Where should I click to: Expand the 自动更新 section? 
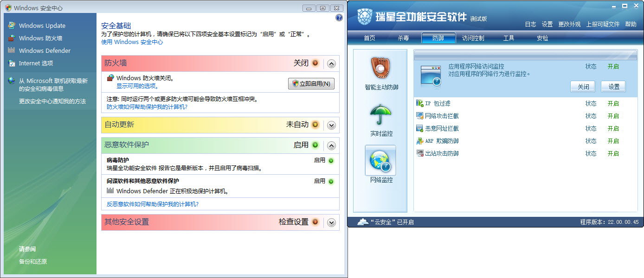coord(331,125)
